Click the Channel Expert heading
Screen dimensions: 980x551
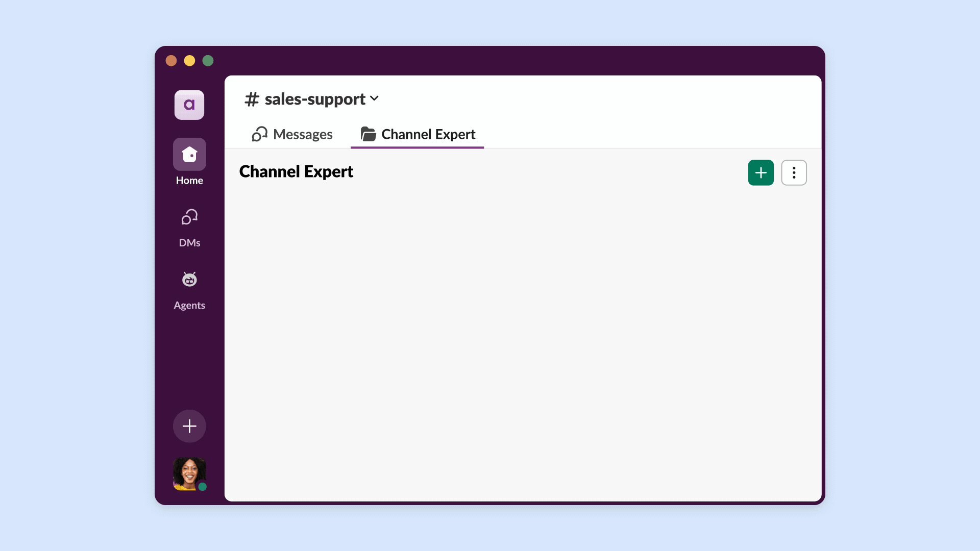tap(296, 171)
